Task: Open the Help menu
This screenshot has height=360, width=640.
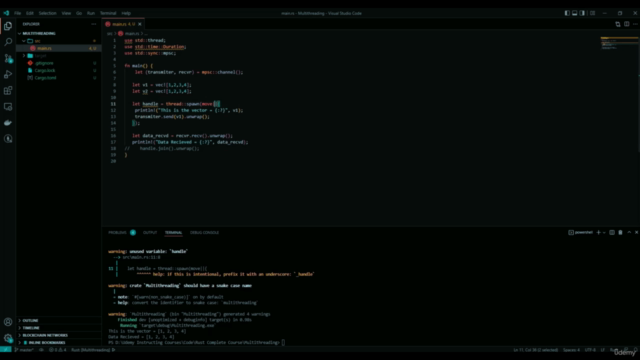Action: [126, 13]
